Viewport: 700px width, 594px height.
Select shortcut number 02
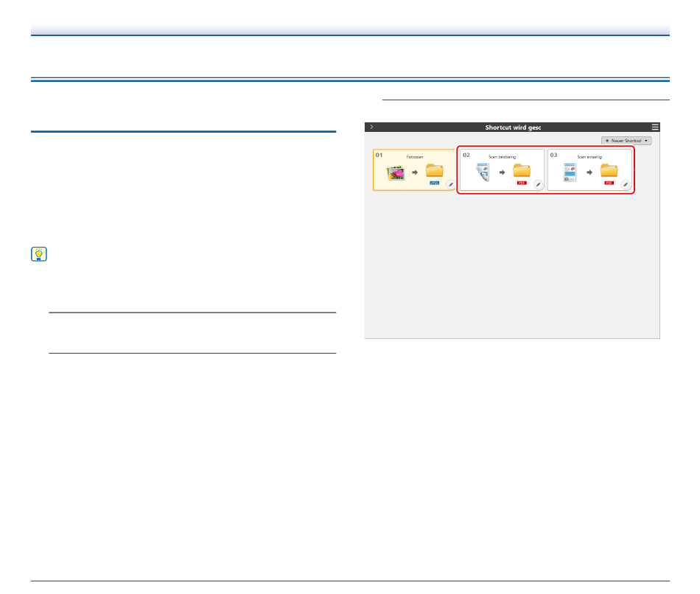coord(466,155)
